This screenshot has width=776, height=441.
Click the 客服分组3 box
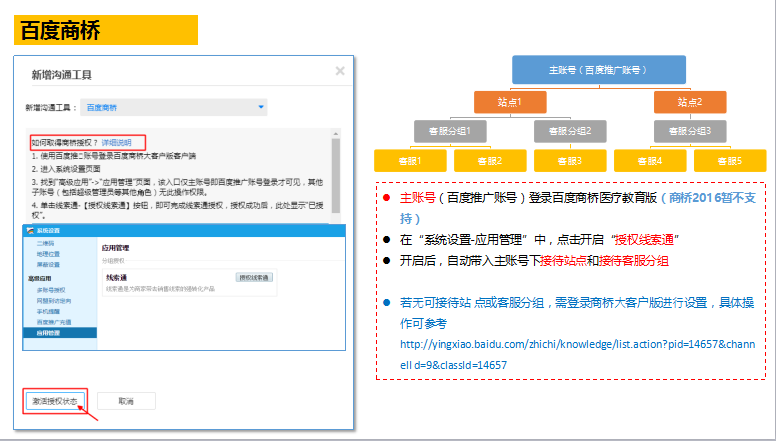690,131
